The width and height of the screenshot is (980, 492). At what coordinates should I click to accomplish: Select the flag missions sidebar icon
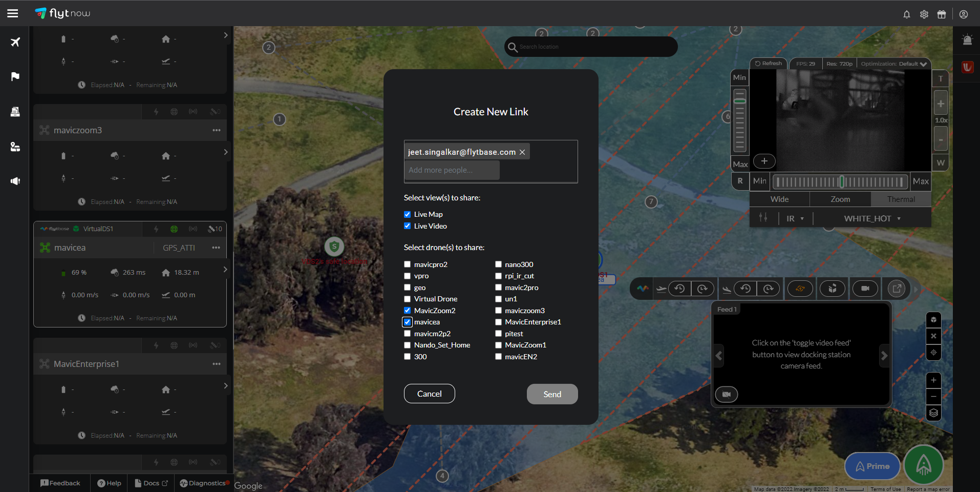click(15, 76)
